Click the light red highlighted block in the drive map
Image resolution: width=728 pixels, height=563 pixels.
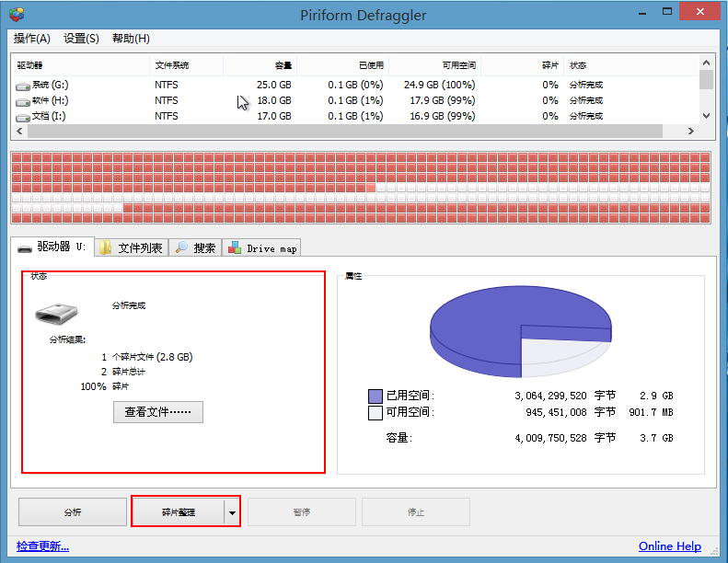(371, 188)
